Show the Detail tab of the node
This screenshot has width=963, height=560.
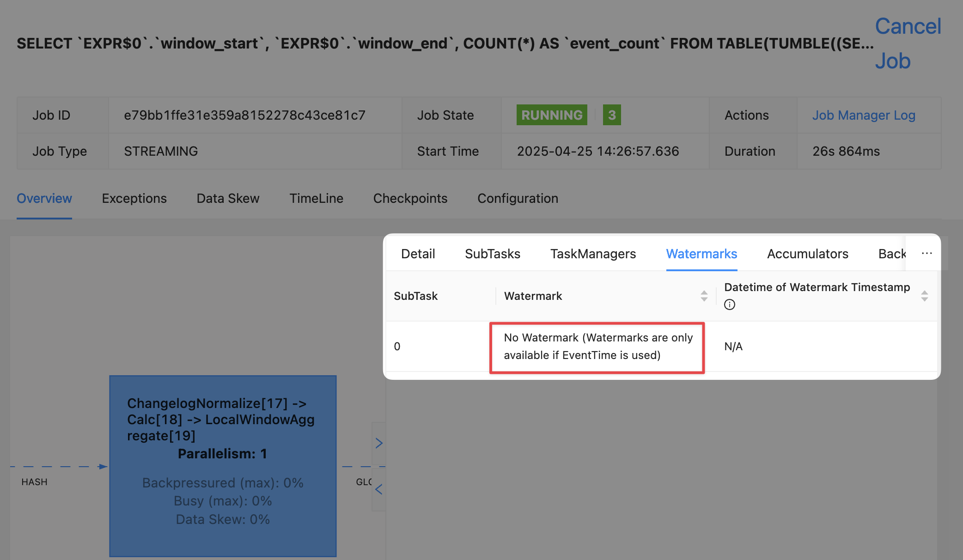[418, 254]
